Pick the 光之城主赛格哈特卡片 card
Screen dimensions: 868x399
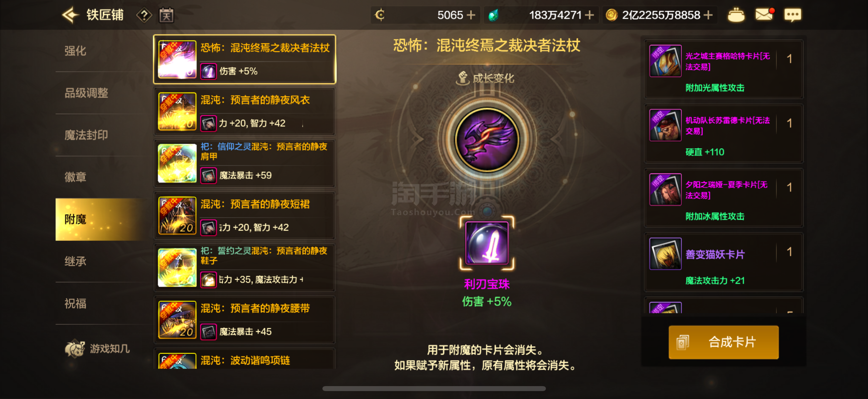tap(723, 69)
